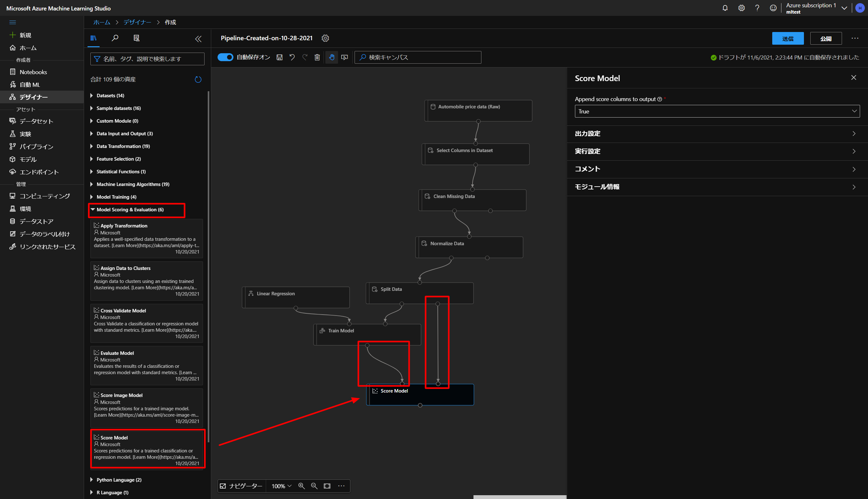This screenshot has width=868, height=499.
Task: Click the 送信 submit button
Action: coord(787,38)
